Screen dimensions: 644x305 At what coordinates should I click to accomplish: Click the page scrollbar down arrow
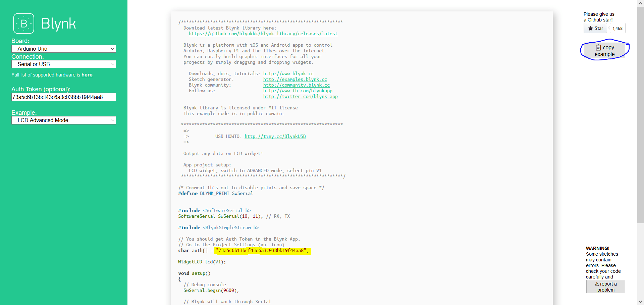coord(640,302)
